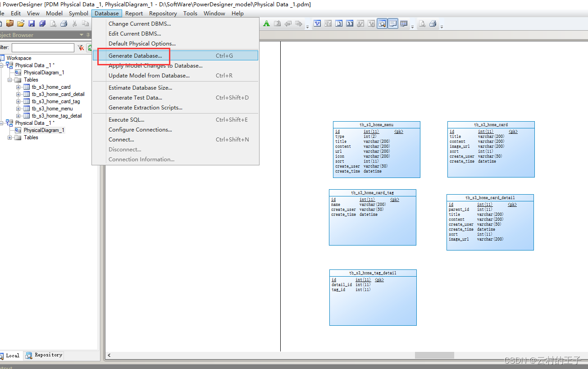588x369 pixels.
Task: Select tb_s3_home_card_detail table in the diagram
Action: pyautogui.click(x=490, y=222)
